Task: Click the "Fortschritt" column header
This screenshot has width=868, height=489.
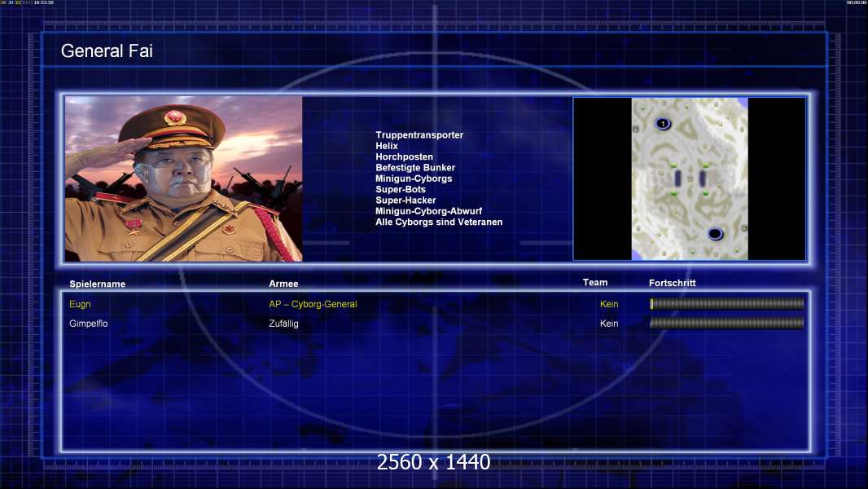Action: 672,283
